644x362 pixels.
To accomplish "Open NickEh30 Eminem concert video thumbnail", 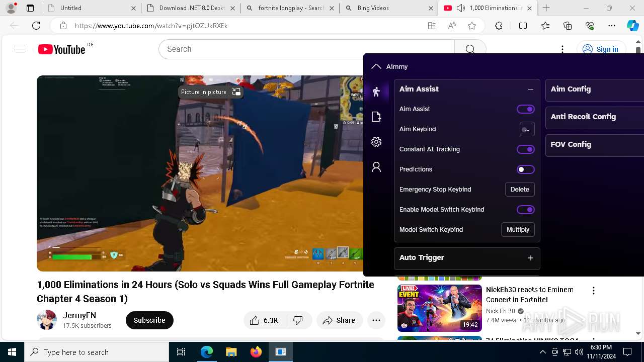I will coord(440,308).
